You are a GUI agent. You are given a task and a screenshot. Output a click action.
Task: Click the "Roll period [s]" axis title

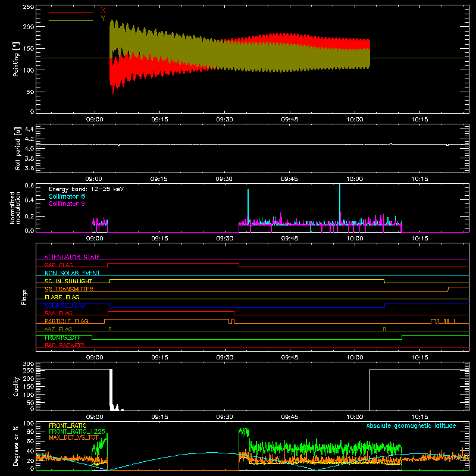click(x=18, y=148)
